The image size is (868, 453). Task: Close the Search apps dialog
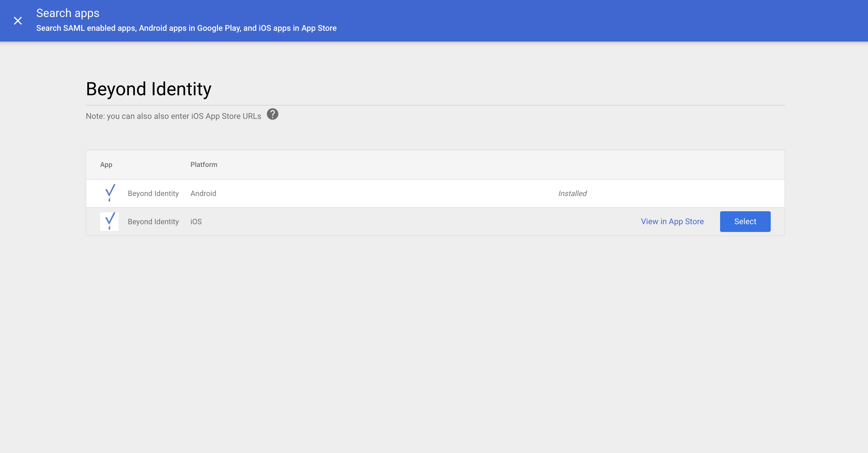tap(18, 21)
